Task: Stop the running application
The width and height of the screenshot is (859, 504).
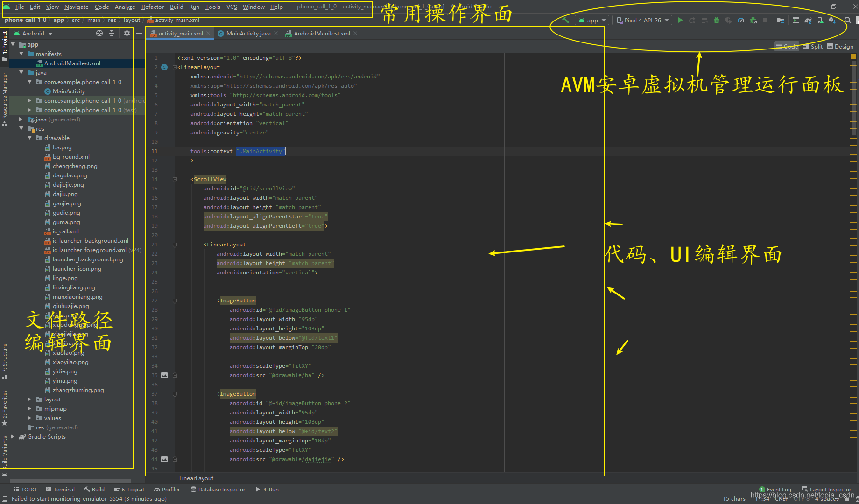Action: pos(765,20)
